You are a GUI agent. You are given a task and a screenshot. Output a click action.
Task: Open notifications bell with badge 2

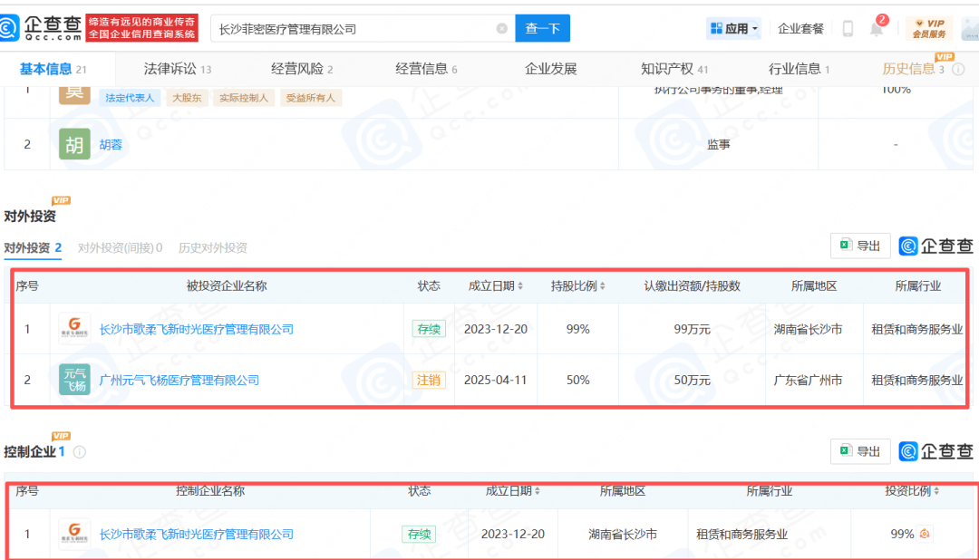point(877,27)
